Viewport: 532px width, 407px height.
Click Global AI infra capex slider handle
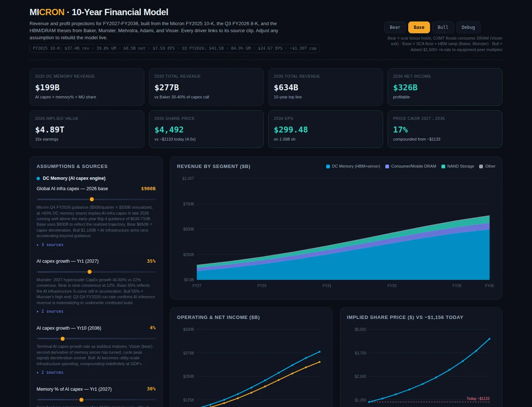[x=92, y=199]
